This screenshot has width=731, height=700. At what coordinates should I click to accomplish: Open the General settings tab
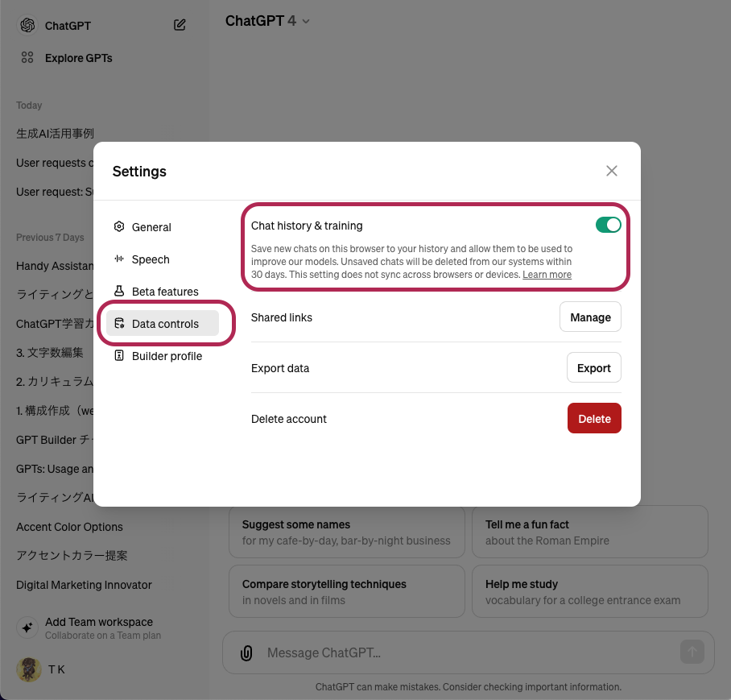pos(163,227)
